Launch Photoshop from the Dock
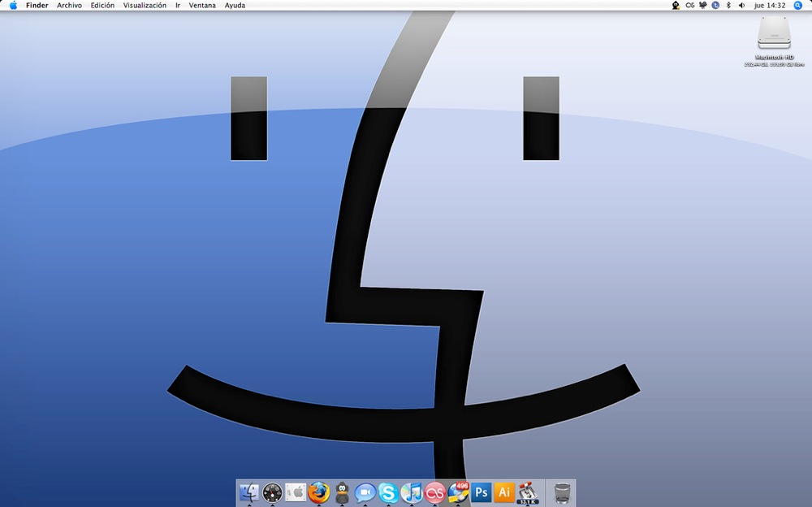Screen dimensions: 812x507 coord(481,492)
